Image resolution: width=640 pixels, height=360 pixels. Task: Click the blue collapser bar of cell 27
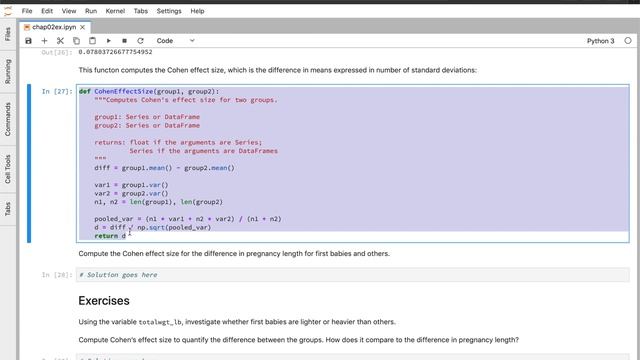pyautogui.click(x=29, y=163)
